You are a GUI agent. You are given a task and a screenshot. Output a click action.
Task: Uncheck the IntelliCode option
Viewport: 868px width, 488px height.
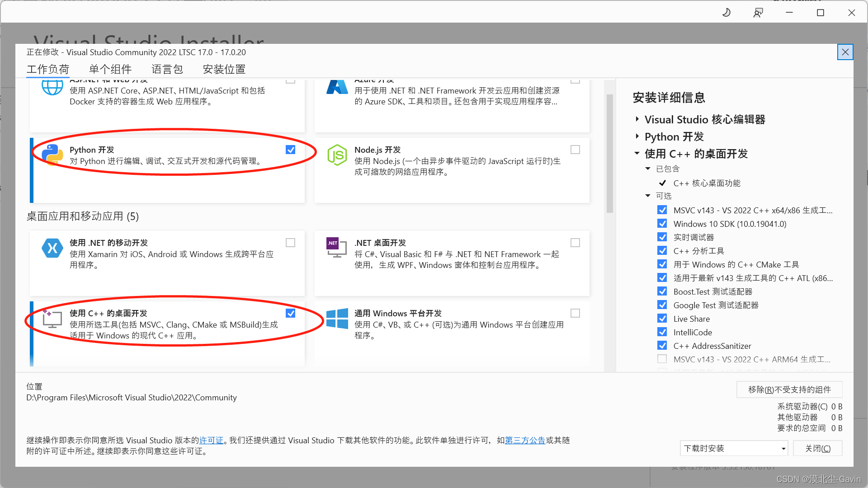[662, 332]
